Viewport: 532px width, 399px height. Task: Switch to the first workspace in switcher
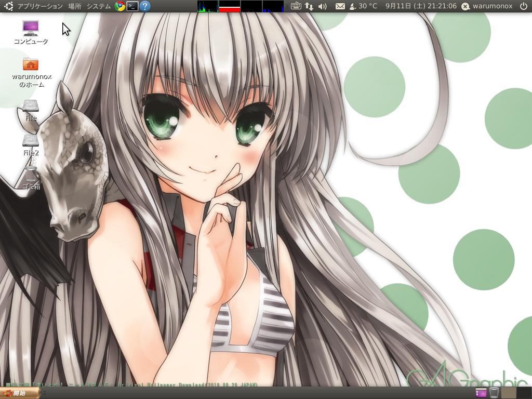pos(509,393)
